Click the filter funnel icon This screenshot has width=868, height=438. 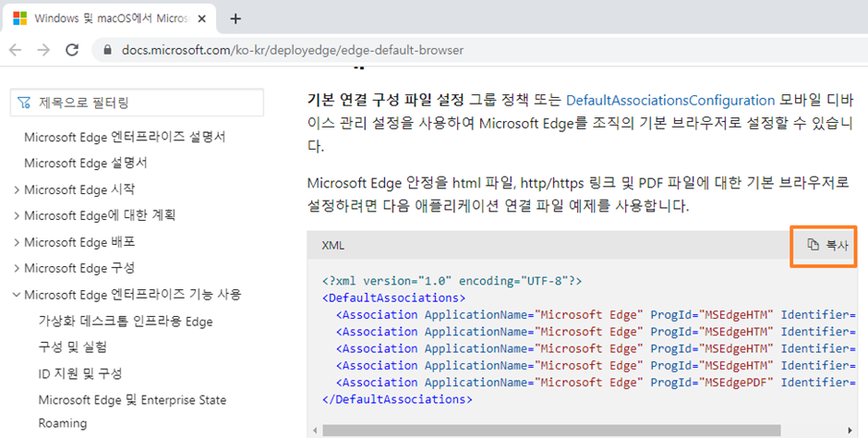point(24,103)
